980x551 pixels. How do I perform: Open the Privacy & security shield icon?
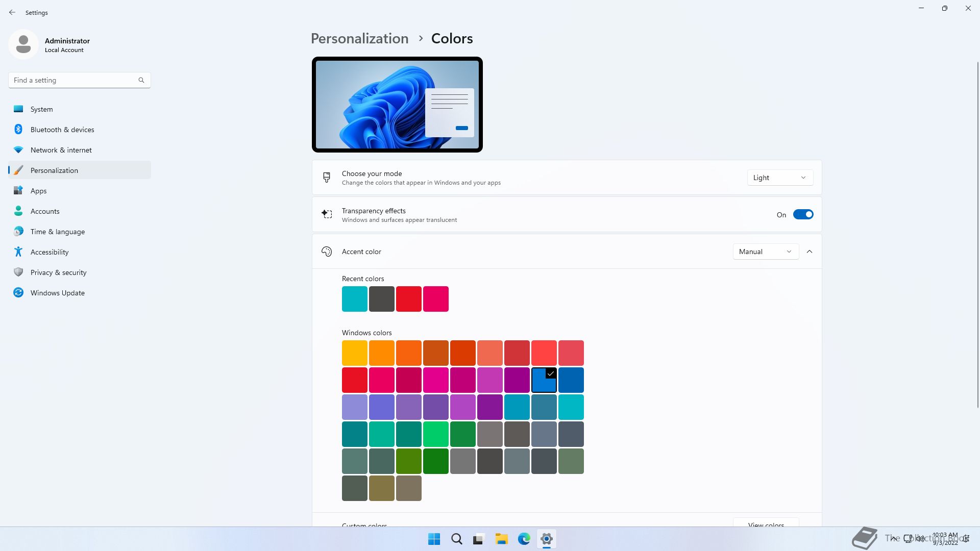point(18,272)
